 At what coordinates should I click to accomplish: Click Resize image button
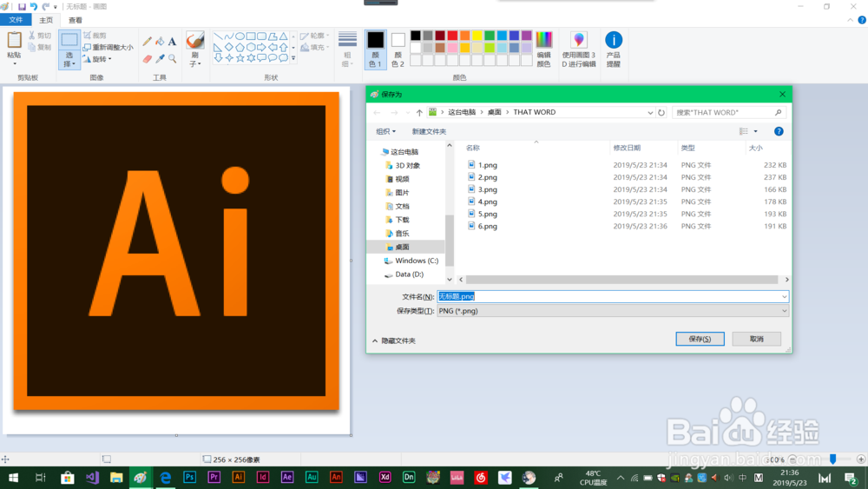coord(108,47)
